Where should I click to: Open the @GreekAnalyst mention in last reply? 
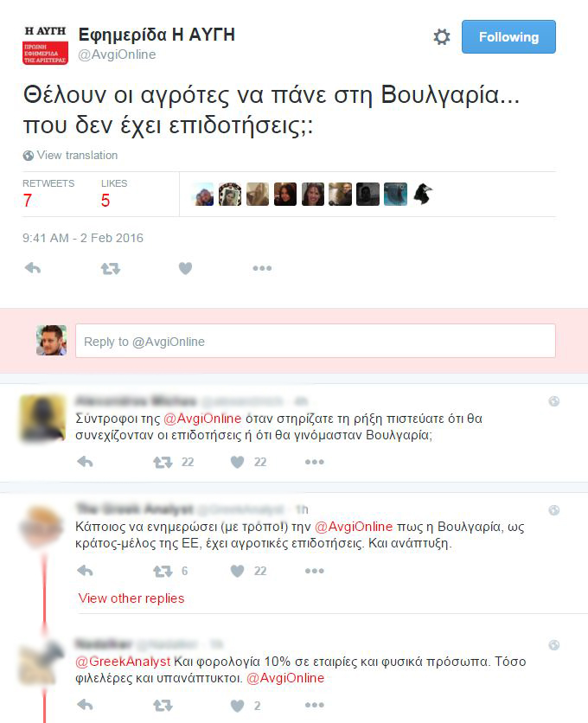pos(123,662)
